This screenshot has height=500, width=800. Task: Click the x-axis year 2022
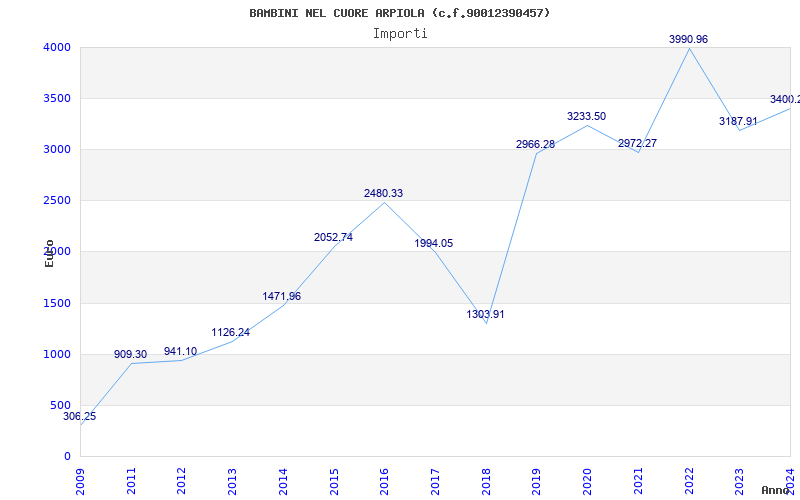coord(689,481)
